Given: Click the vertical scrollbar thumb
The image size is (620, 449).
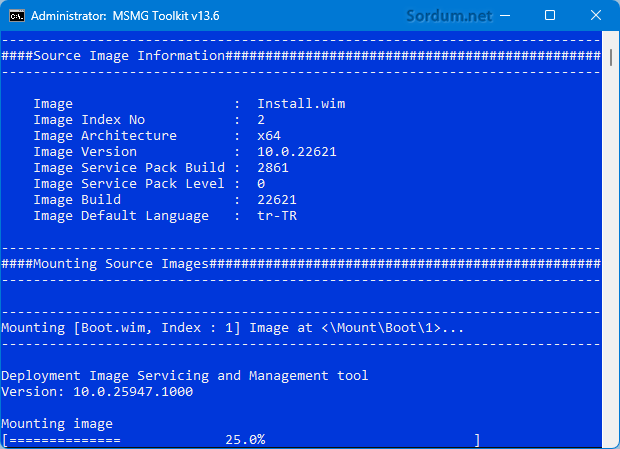Looking at the screenshot, I should point(611,58).
